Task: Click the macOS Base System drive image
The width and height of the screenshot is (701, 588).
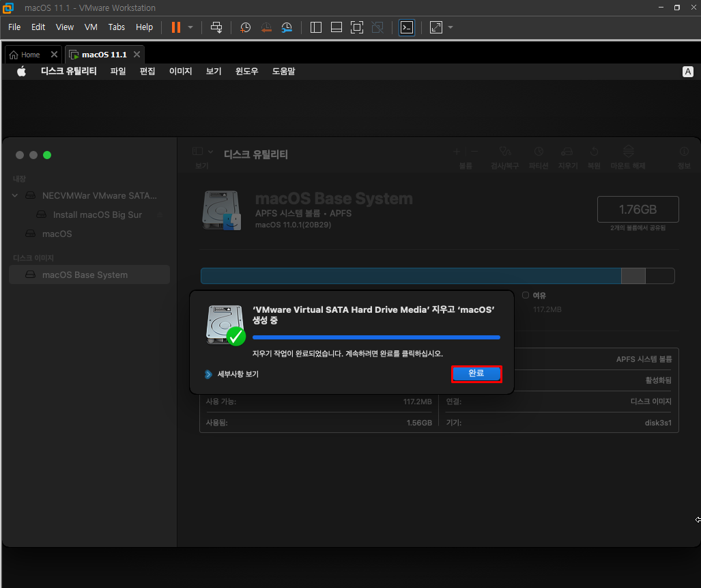Action: tap(222, 210)
